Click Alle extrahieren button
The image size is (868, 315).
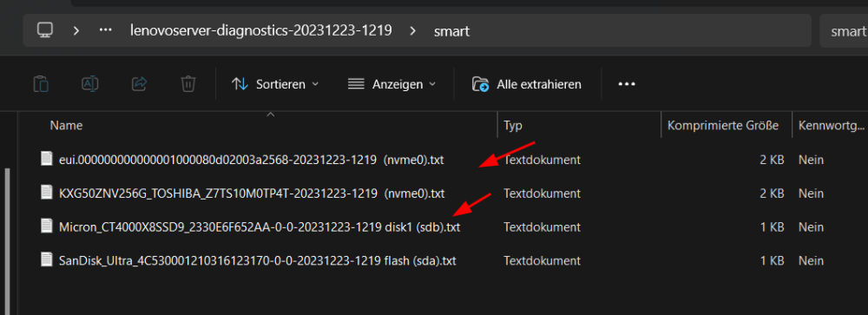pyautogui.click(x=527, y=84)
